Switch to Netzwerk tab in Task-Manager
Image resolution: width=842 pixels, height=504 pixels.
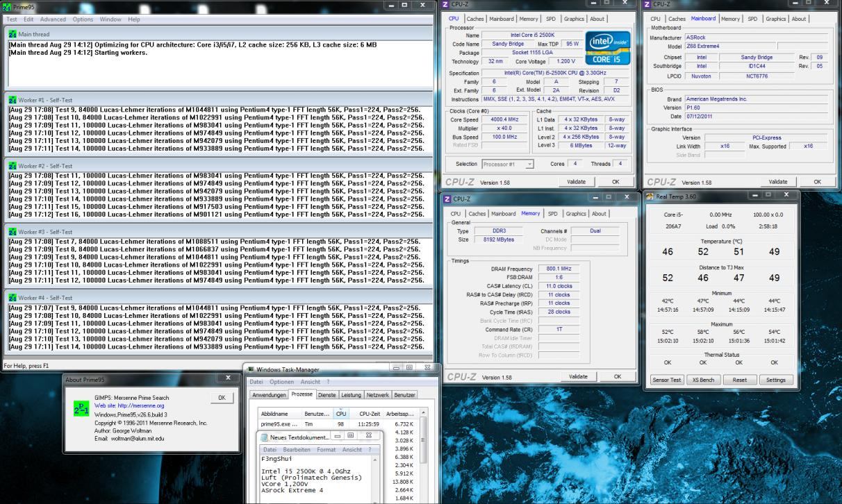tap(378, 395)
